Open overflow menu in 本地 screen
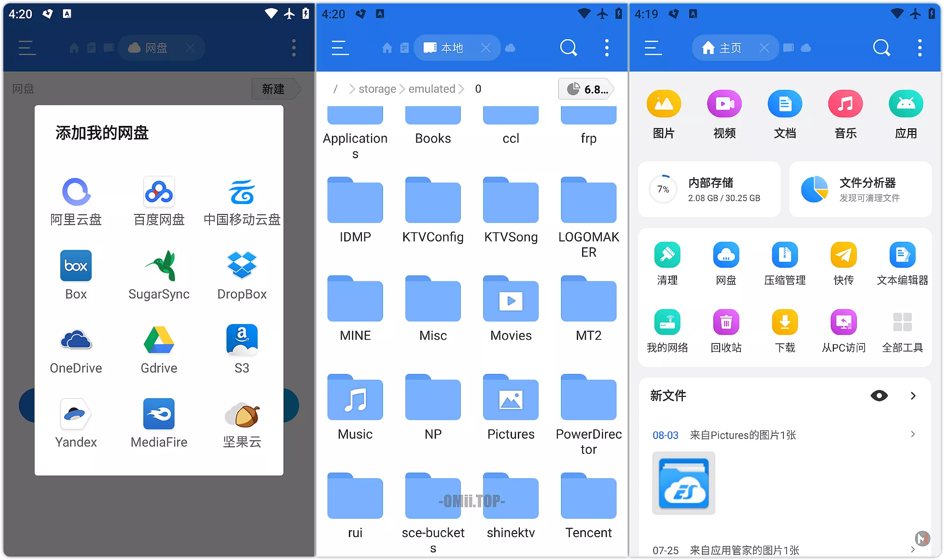Image resolution: width=944 pixels, height=560 pixels. tap(607, 48)
